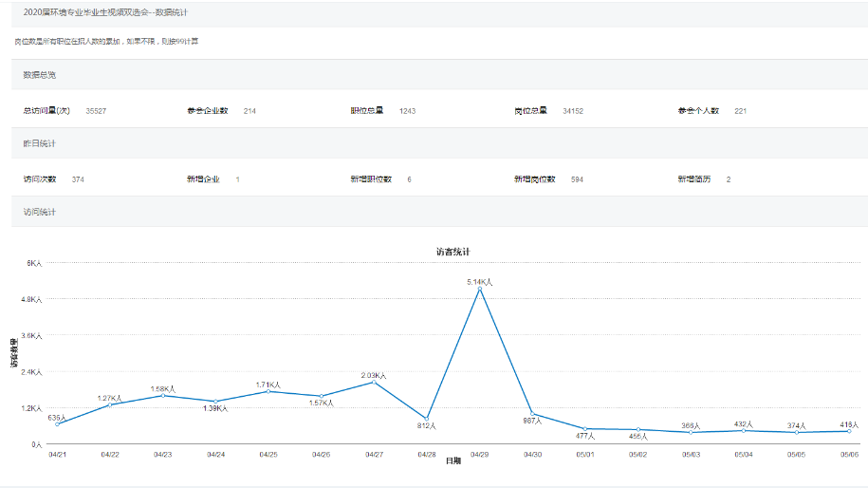Click the 访问统计 section header

40,212
